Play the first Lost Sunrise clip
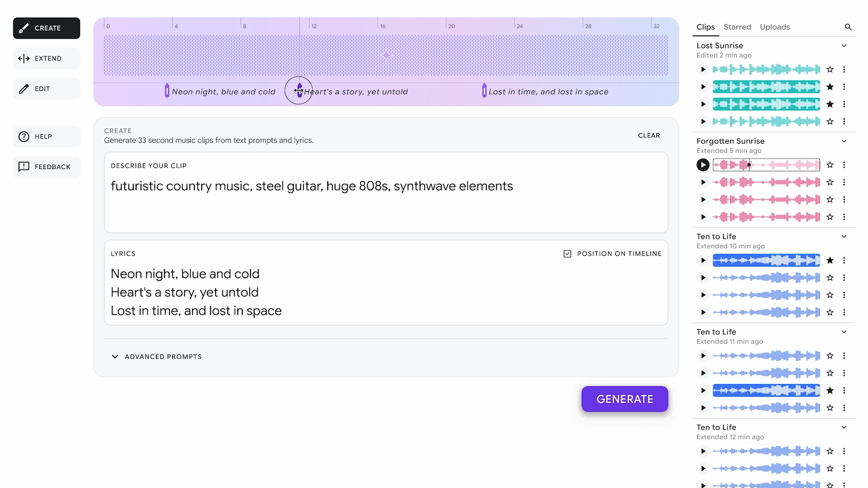The width and height of the screenshot is (868, 488). tap(703, 70)
